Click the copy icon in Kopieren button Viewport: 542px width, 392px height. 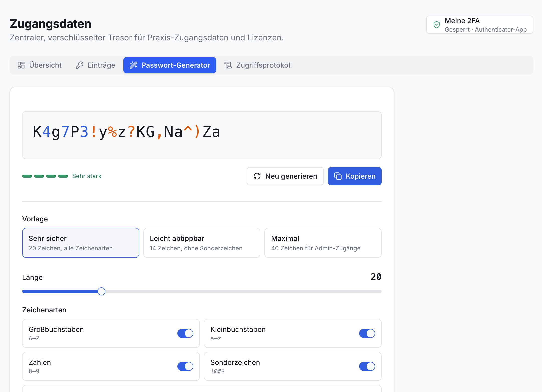coord(338,176)
